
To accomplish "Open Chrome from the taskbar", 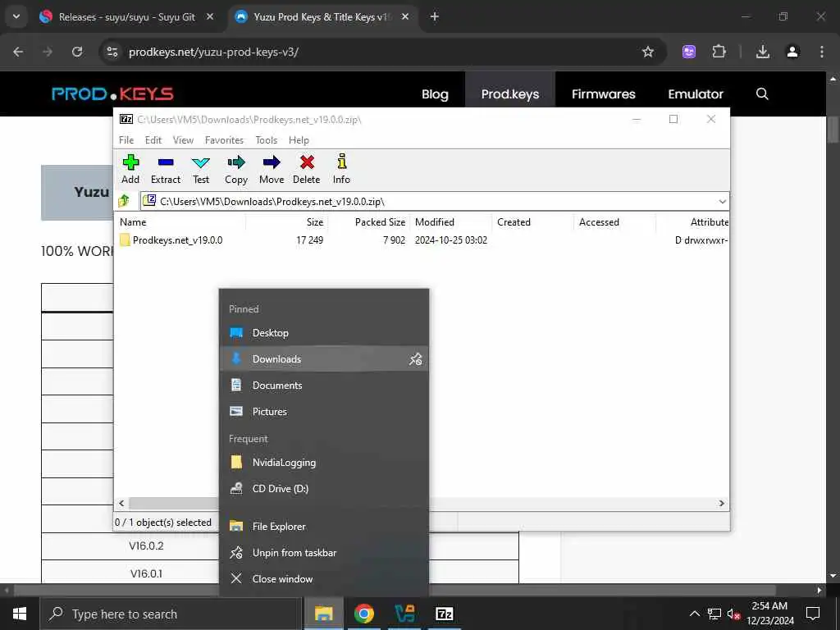I will tap(364, 614).
